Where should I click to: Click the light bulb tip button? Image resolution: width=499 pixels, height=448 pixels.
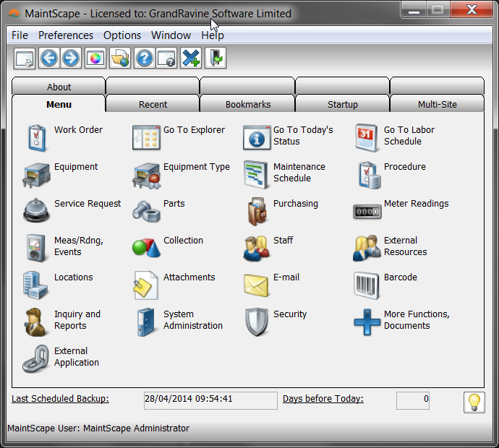(x=474, y=402)
